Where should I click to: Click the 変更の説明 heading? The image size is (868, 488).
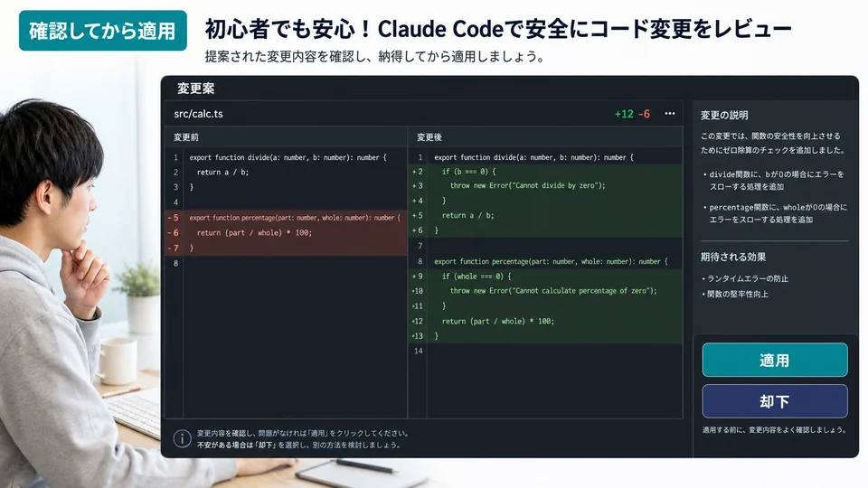[x=724, y=115]
